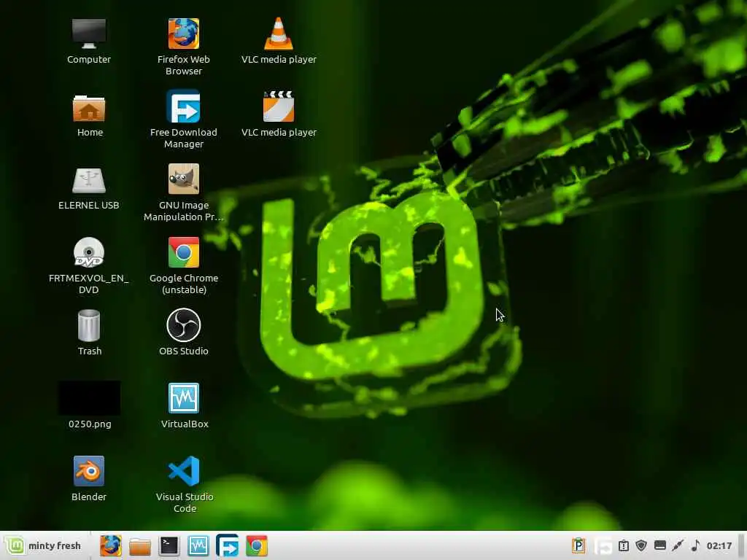
Task: Open the notifications tray icon with exclamation mark
Action: tap(624, 545)
